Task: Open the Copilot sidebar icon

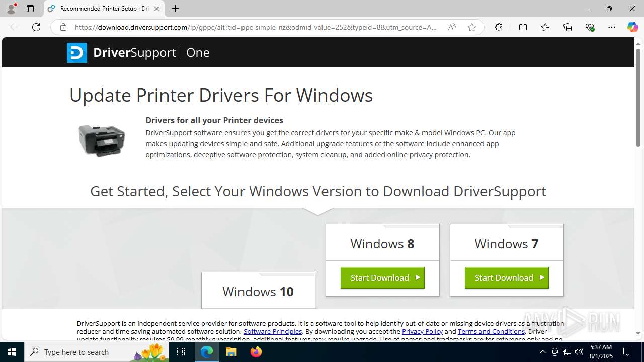Action: pos(632,27)
